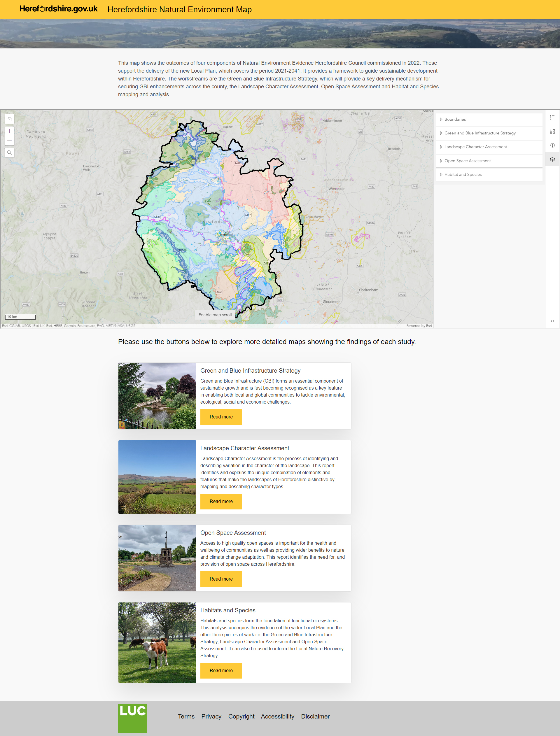Click the map home extent icon

coord(9,119)
